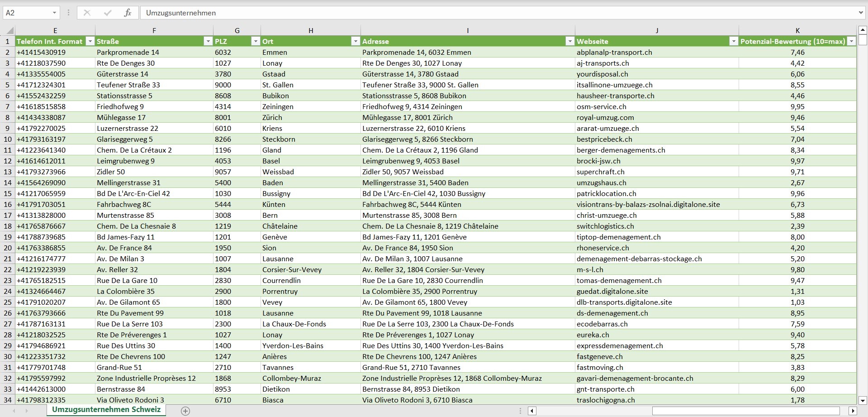This screenshot has height=417, width=868.
Task: Open filter dropdown for Potenzial-Bewertung column
Action: (852, 41)
